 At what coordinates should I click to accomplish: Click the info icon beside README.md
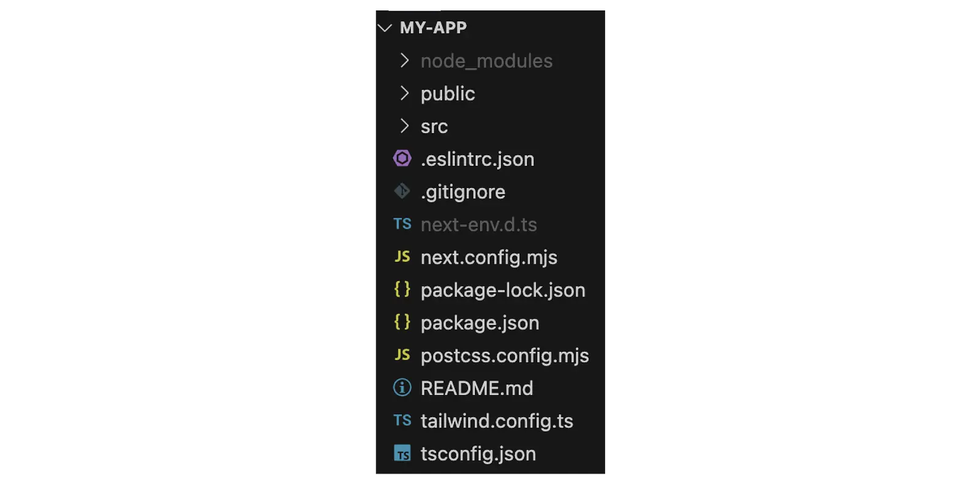[402, 387]
